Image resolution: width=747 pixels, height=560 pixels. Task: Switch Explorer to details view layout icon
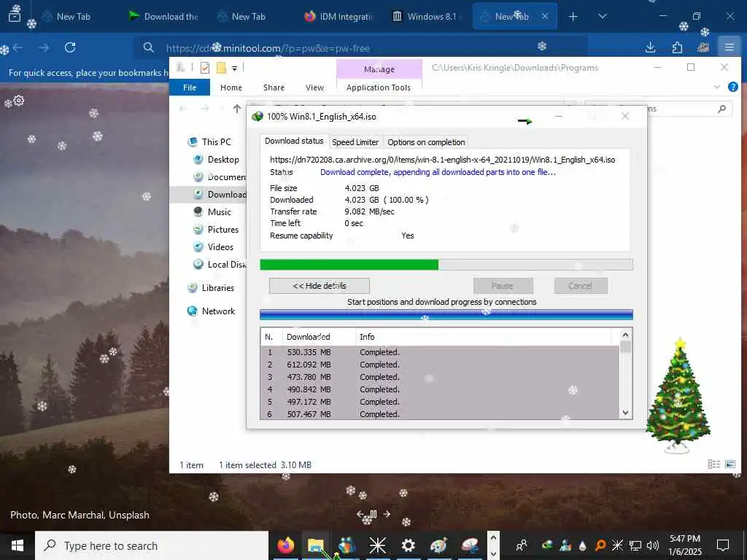click(x=713, y=464)
